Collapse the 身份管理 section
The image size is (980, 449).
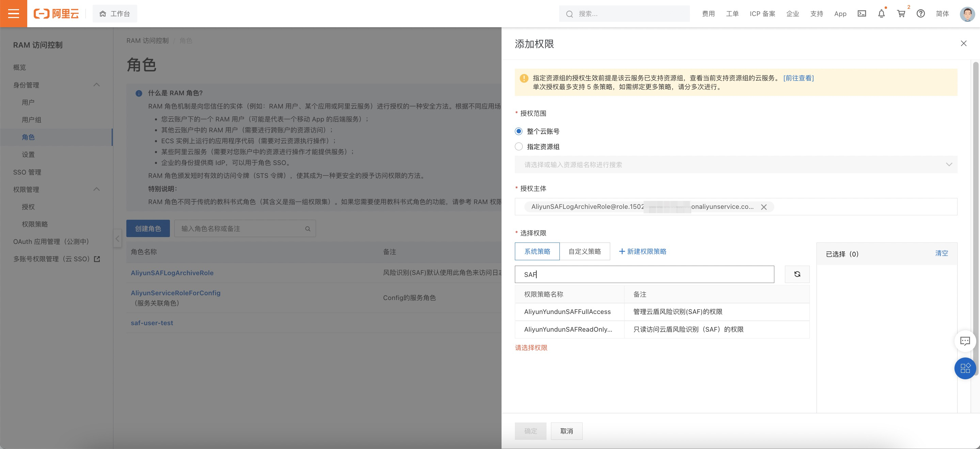[x=97, y=85]
